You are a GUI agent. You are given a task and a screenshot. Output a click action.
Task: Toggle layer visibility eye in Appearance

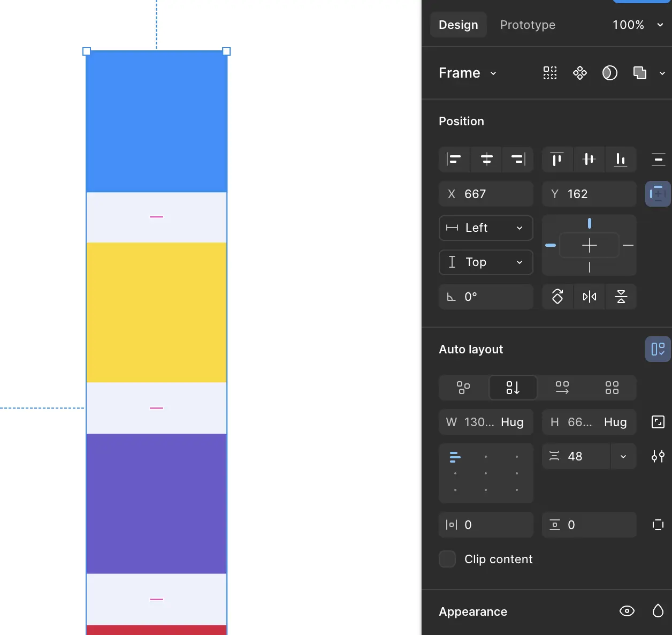(x=627, y=611)
